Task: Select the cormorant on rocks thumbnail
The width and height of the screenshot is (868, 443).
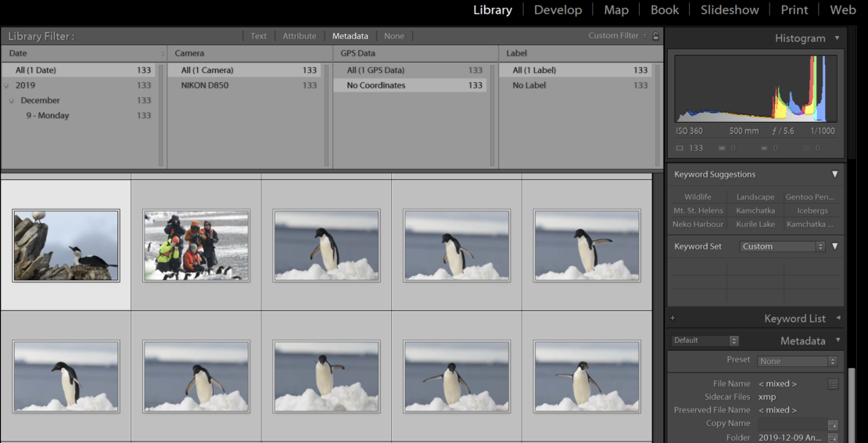Action: pos(66,245)
